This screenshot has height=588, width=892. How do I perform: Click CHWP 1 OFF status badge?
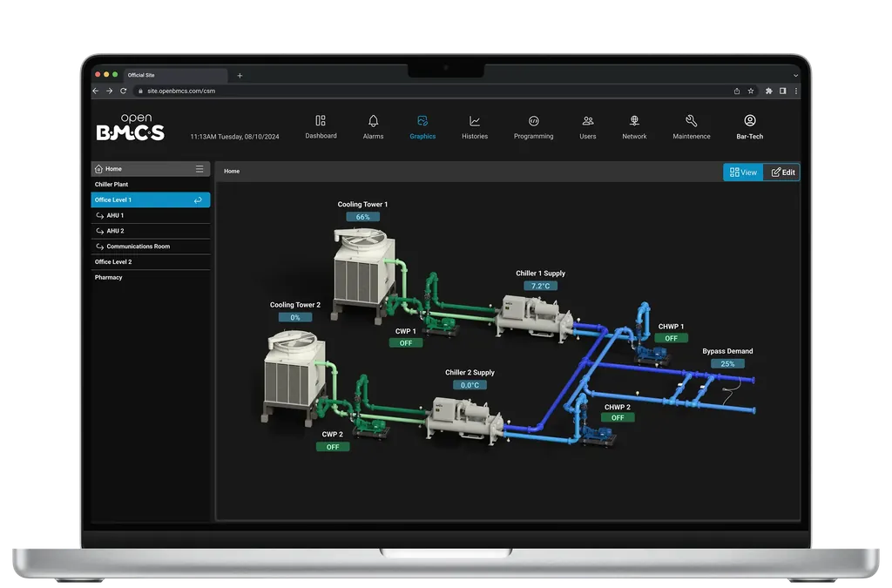tap(672, 338)
